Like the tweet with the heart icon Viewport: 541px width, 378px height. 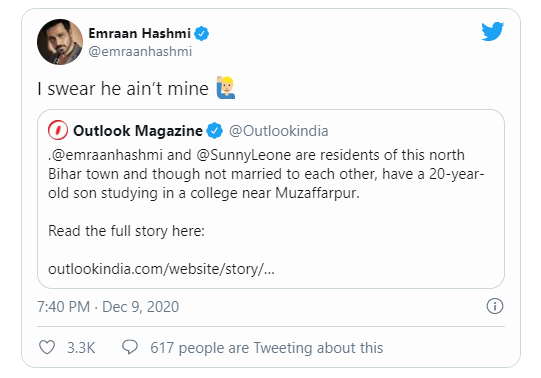click(x=47, y=347)
